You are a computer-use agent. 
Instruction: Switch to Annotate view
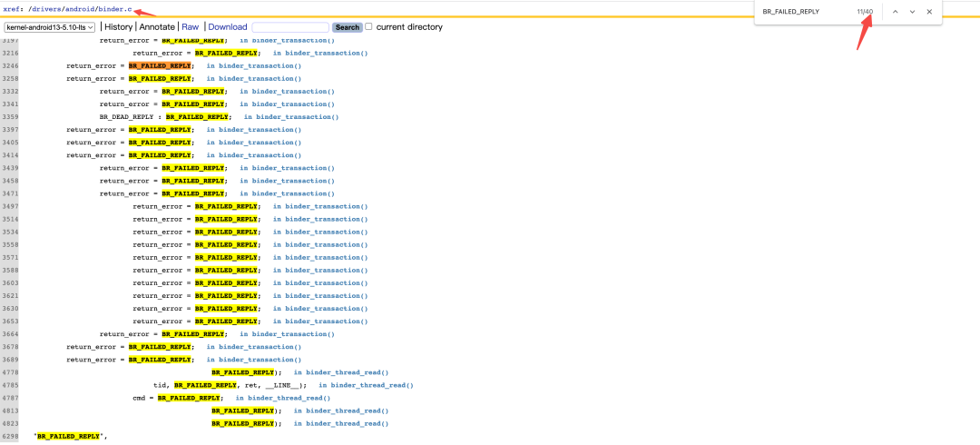(x=157, y=27)
